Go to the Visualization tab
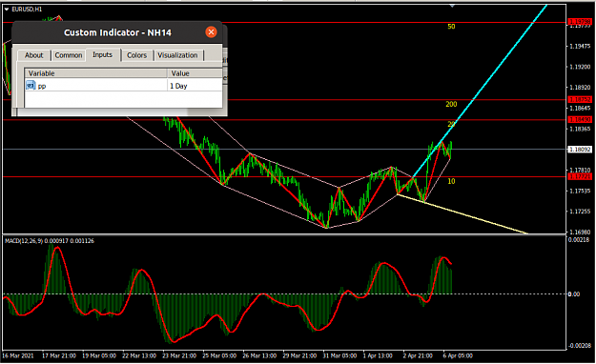Screen dimensions: 596x364 coord(177,55)
